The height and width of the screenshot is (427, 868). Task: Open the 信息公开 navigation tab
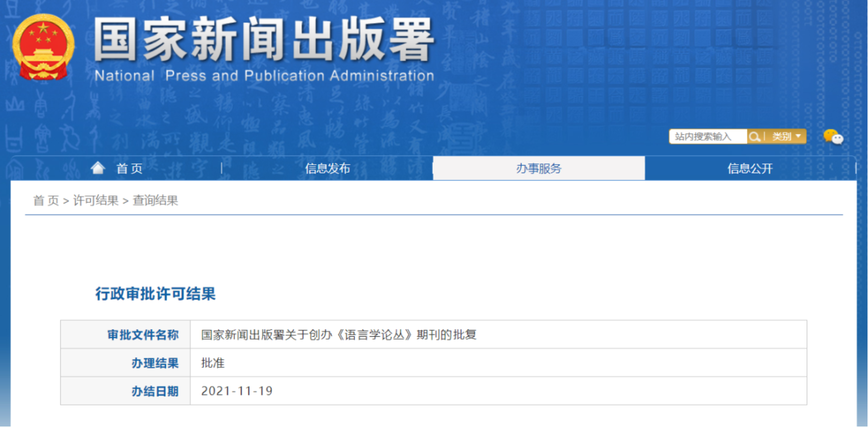(x=750, y=169)
